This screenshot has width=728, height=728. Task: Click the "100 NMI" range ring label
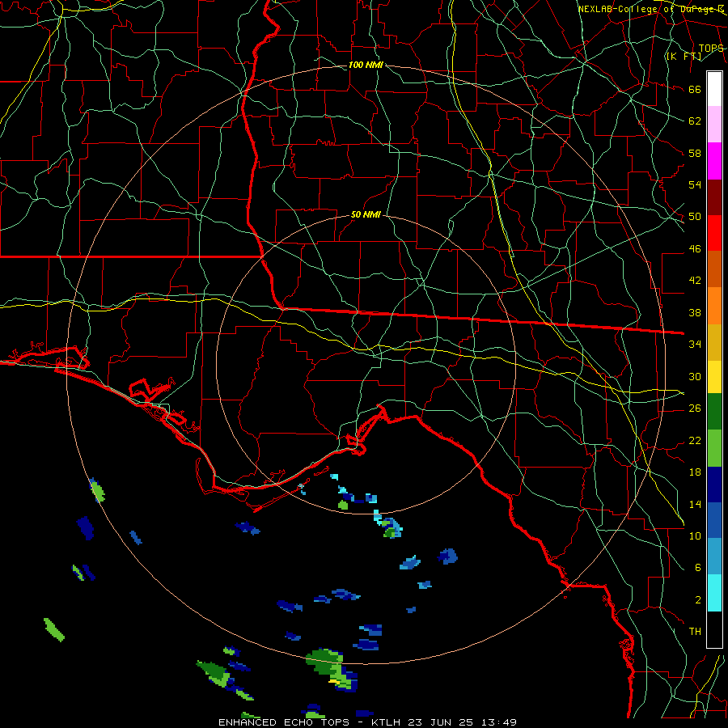[x=366, y=65]
